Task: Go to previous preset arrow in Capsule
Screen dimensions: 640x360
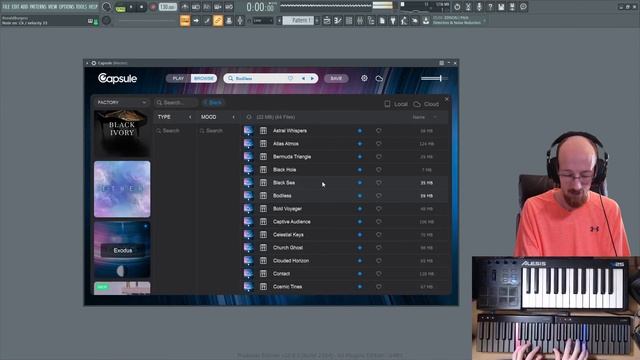Action: tap(303, 78)
